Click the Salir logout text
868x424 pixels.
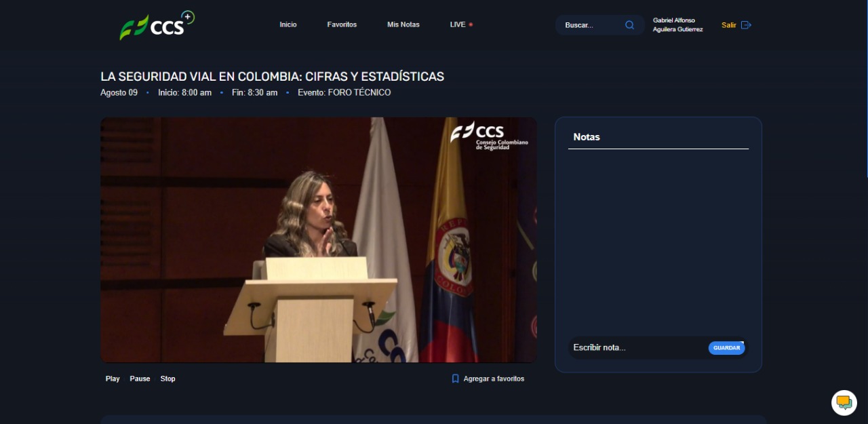(729, 25)
